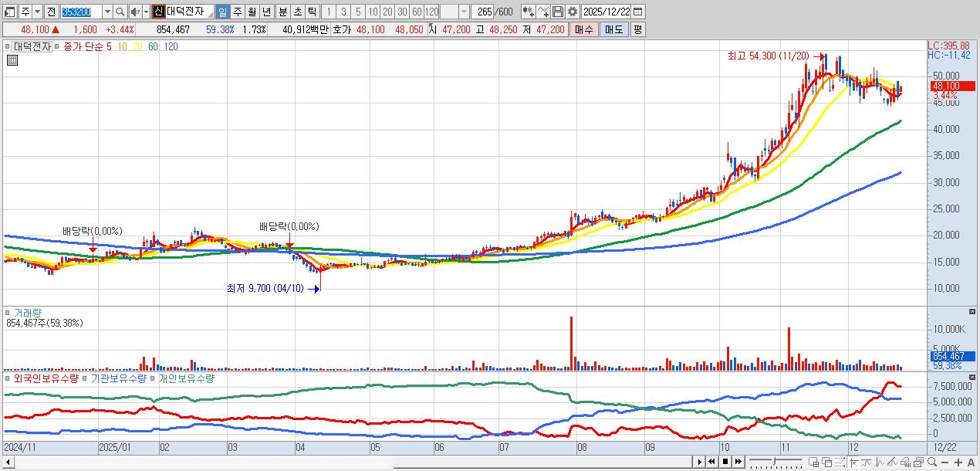Click the save floppy disk icon

click(558, 12)
